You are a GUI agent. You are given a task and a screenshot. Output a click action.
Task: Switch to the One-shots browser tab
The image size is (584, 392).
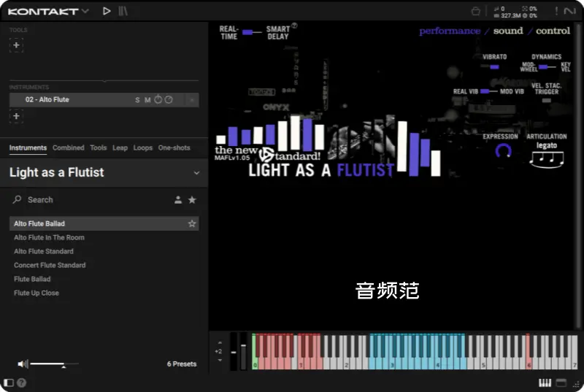click(x=174, y=147)
